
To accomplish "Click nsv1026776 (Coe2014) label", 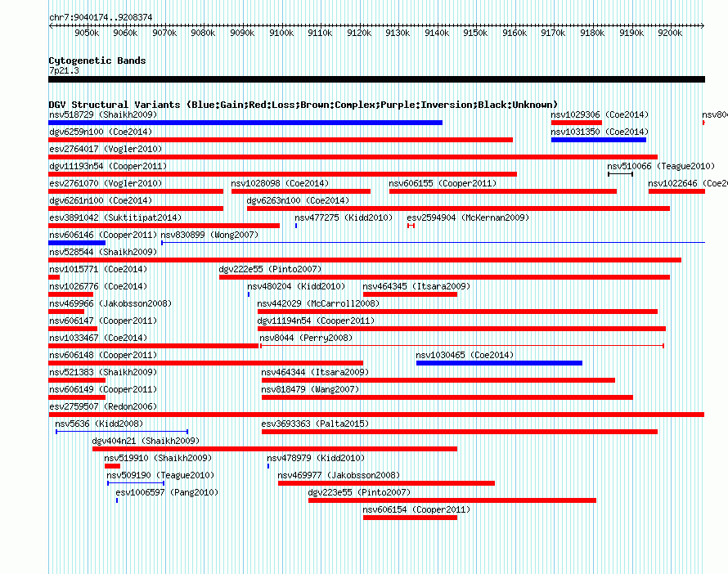I will (x=98, y=286).
